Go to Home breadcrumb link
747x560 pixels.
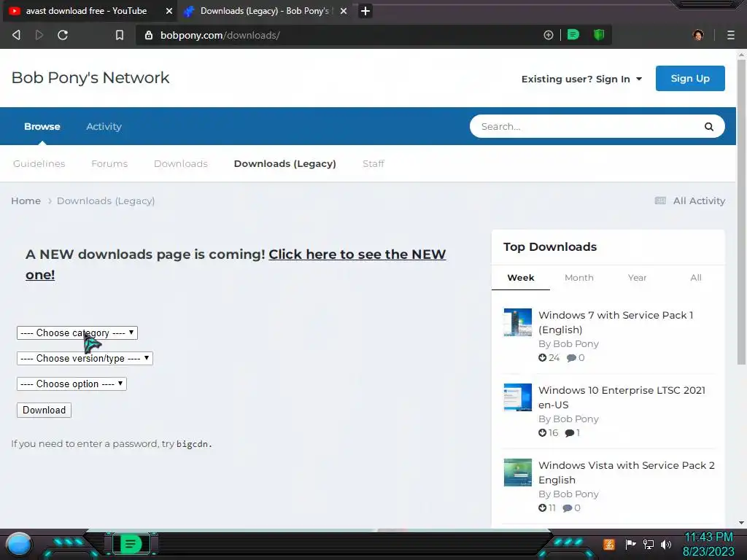(26, 201)
